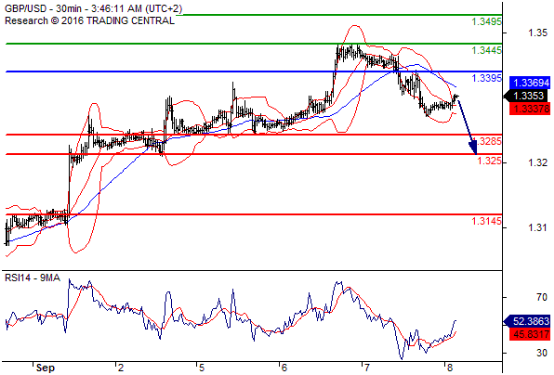
Task: Click the dark blue downward forecast arrow
Action: (467, 127)
